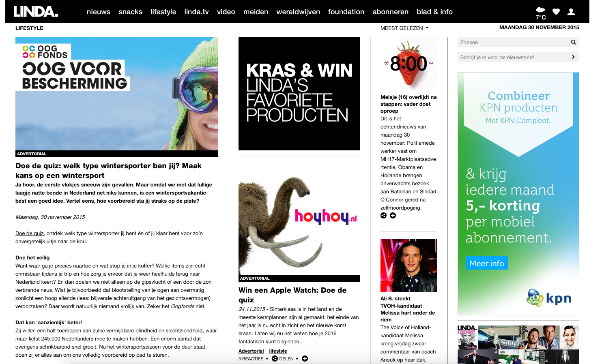Screen dimensions: 604x364
Task: Click the search magnifier icon in the sidebar
Action: 573,42
